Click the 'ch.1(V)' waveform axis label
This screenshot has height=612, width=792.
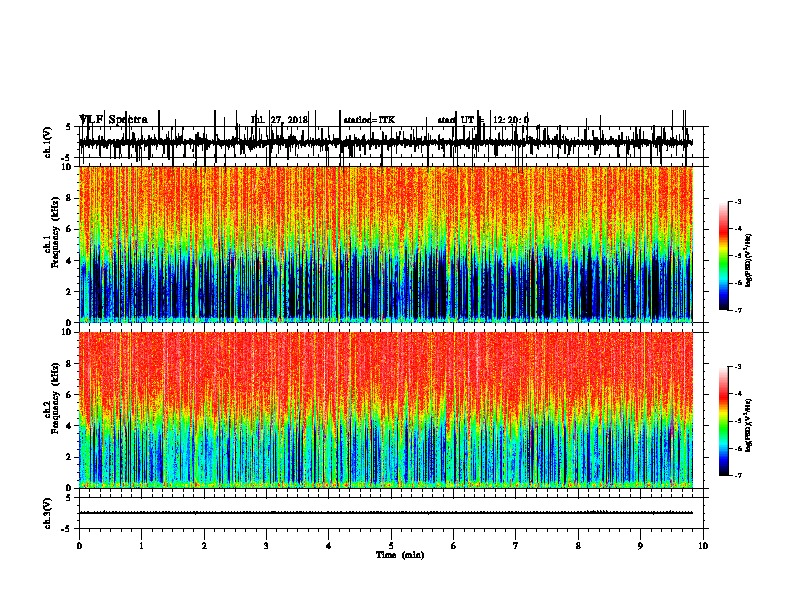[x=48, y=142]
